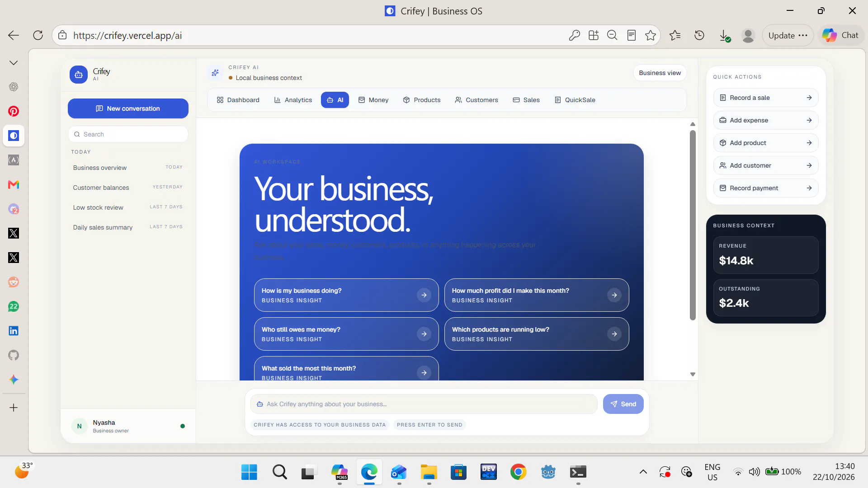Open Pinterest in the browser sidebar
This screenshot has width=868, height=488.
pos(14,111)
